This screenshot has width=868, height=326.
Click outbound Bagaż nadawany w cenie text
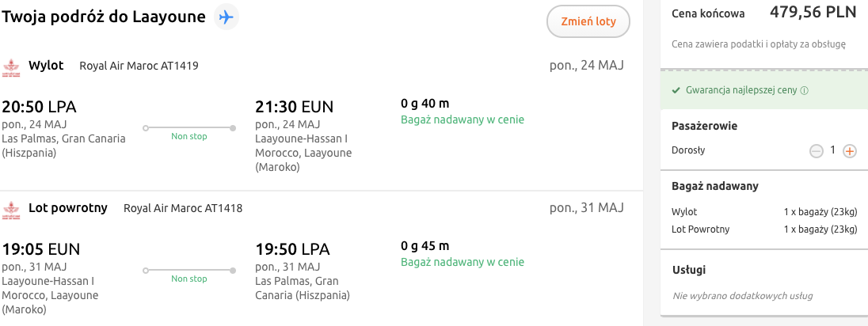463,119
